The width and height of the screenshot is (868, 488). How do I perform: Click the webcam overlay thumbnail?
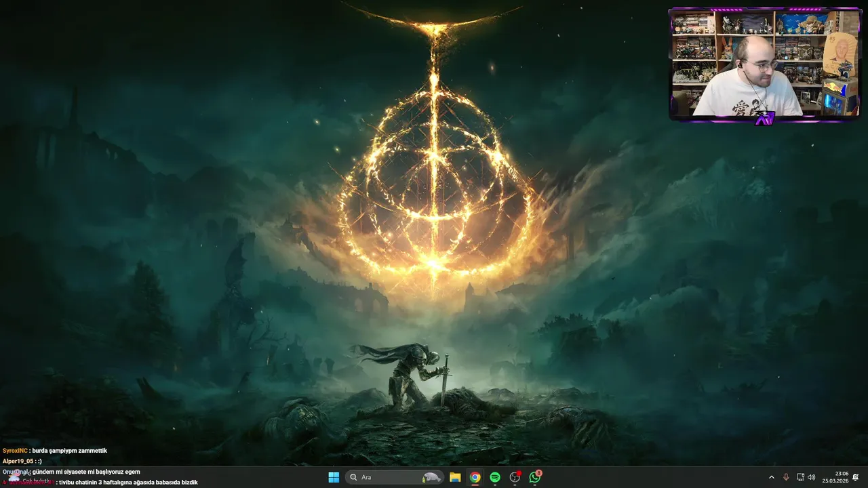(764, 65)
